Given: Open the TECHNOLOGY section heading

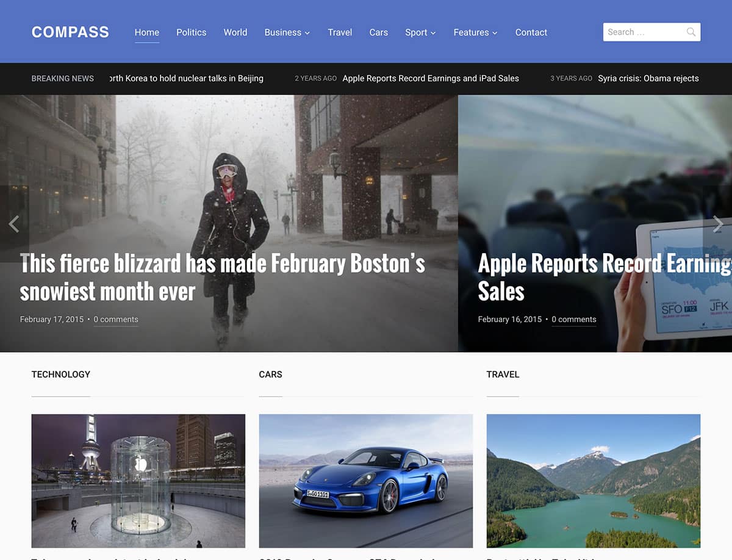Looking at the screenshot, I should (61, 375).
